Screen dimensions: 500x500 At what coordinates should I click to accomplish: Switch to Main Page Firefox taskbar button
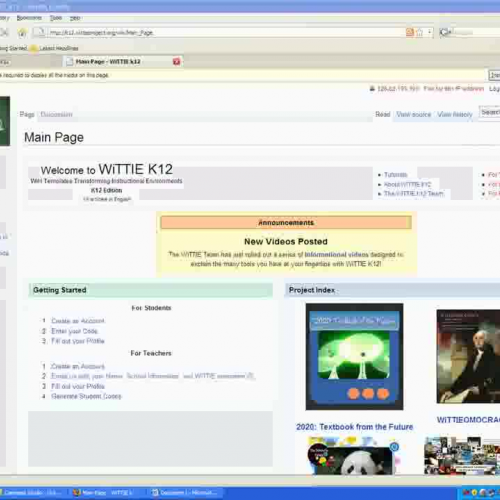(x=107, y=493)
